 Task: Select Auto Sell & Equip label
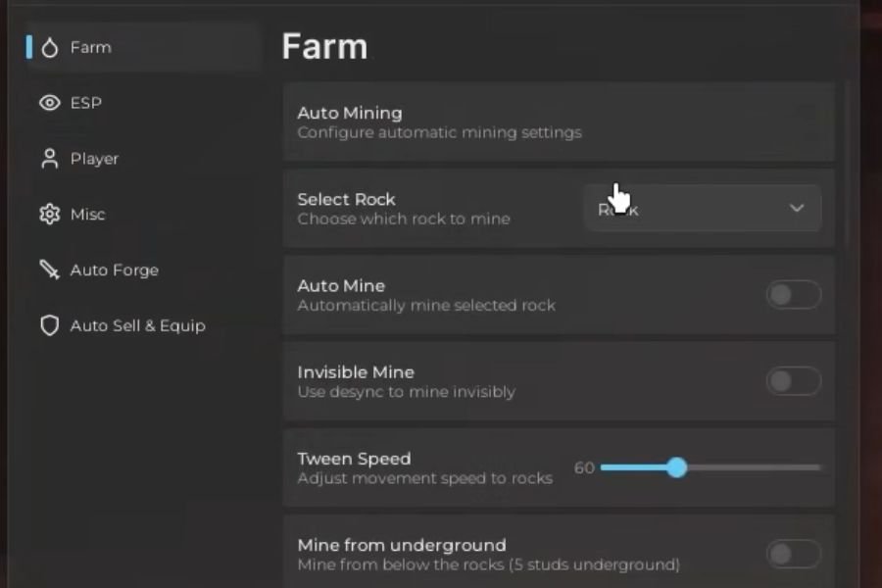137,326
